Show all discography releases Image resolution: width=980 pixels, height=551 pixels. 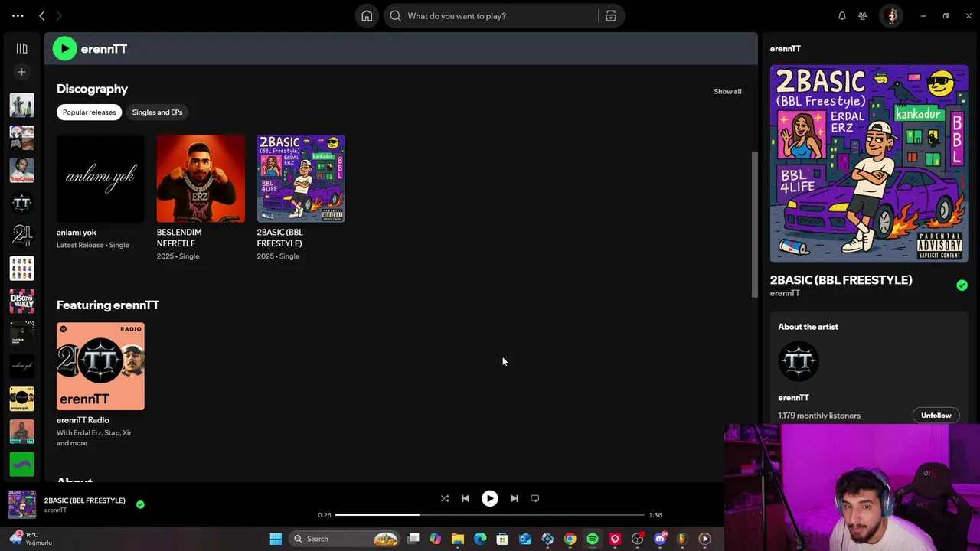click(x=727, y=91)
